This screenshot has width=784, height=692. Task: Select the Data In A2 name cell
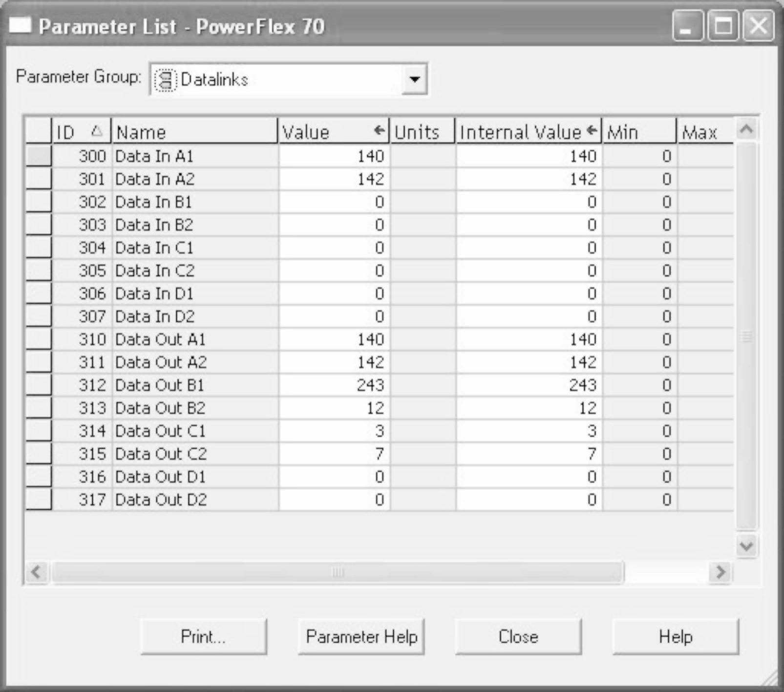(195, 179)
